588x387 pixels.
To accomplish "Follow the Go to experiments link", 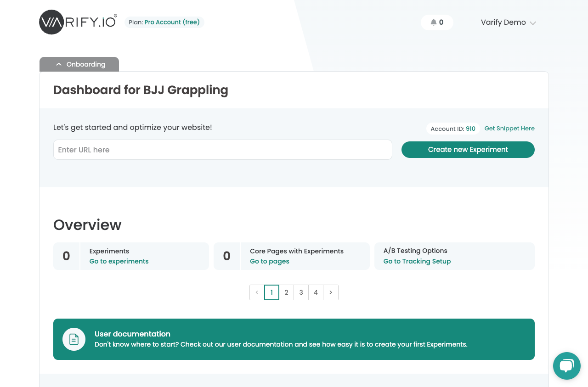I will pos(119,261).
